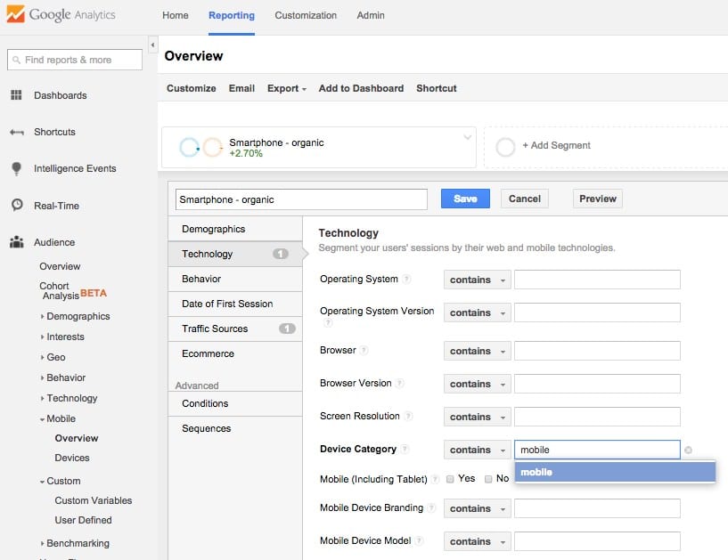
Task: Expand the Smartphone - organic segment chevron
Action: click(467, 137)
